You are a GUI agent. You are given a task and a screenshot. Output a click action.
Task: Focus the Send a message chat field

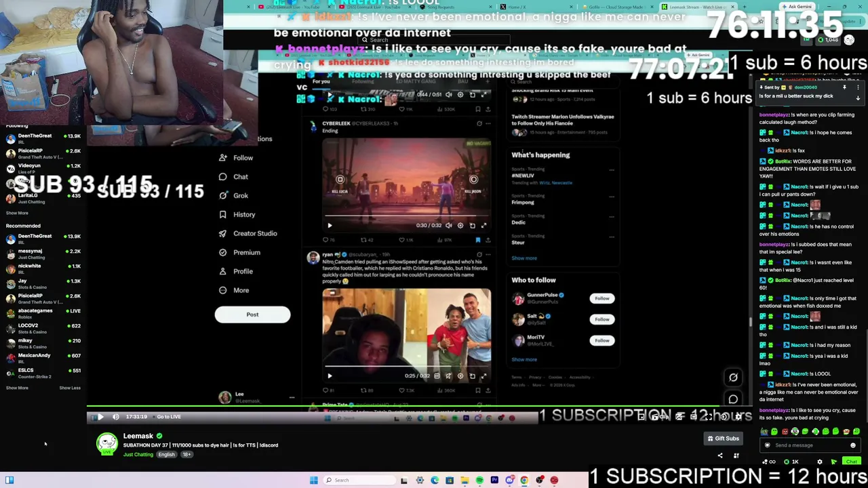[809, 445]
